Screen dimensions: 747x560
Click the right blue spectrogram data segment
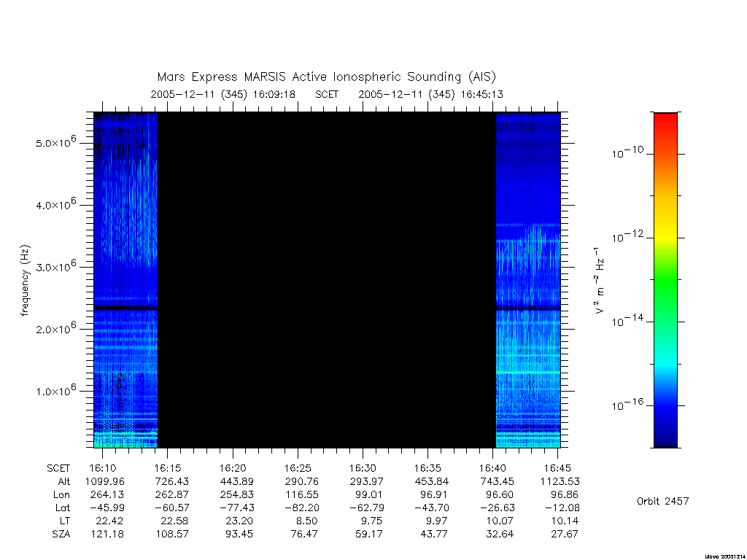pyautogui.click(x=528, y=280)
